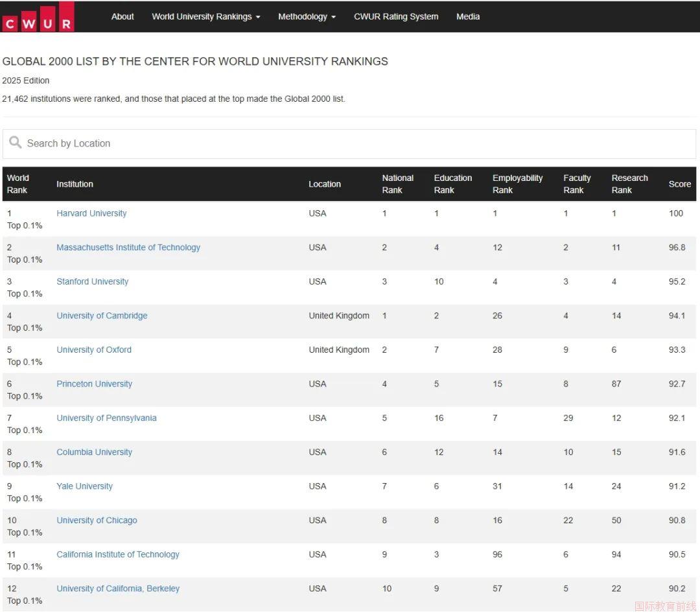The height and width of the screenshot is (614, 700).
Task: Open University of Chicago link
Action: (x=97, y=520)
